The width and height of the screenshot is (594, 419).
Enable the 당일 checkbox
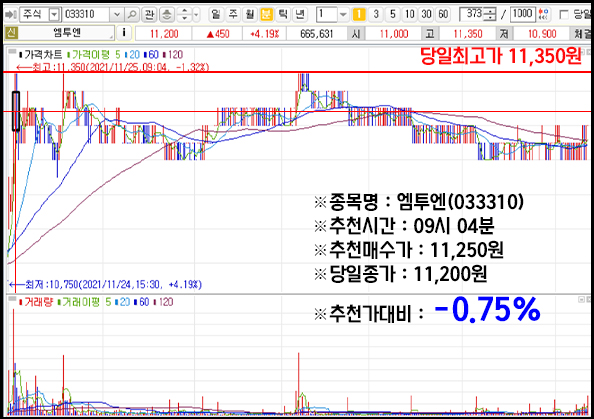pos(564,15)
